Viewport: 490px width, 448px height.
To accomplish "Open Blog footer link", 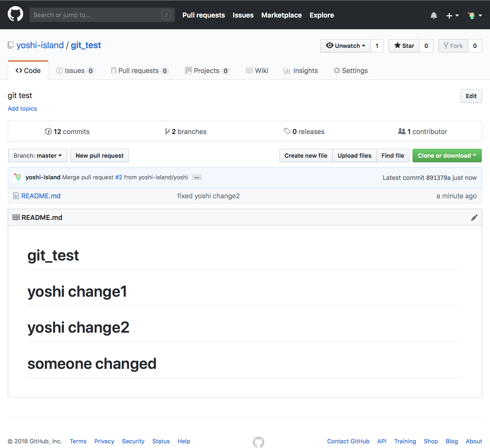I will (452, 441).
